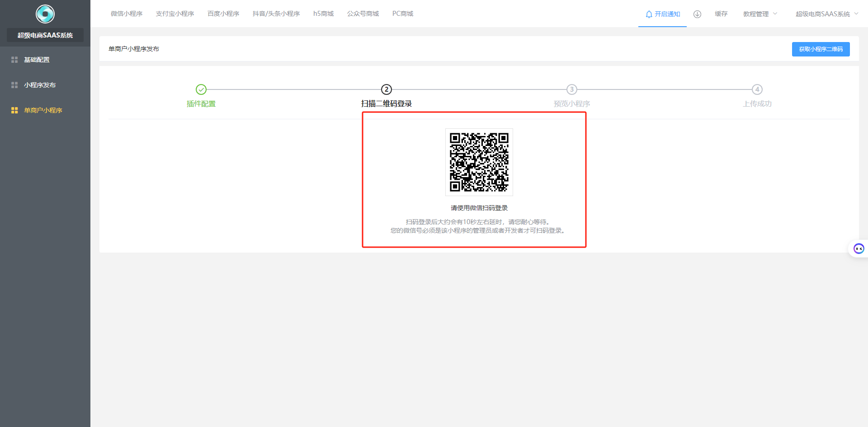
Task: Click step 4 上传成功 circle
Action: click(x=757, y=89)
